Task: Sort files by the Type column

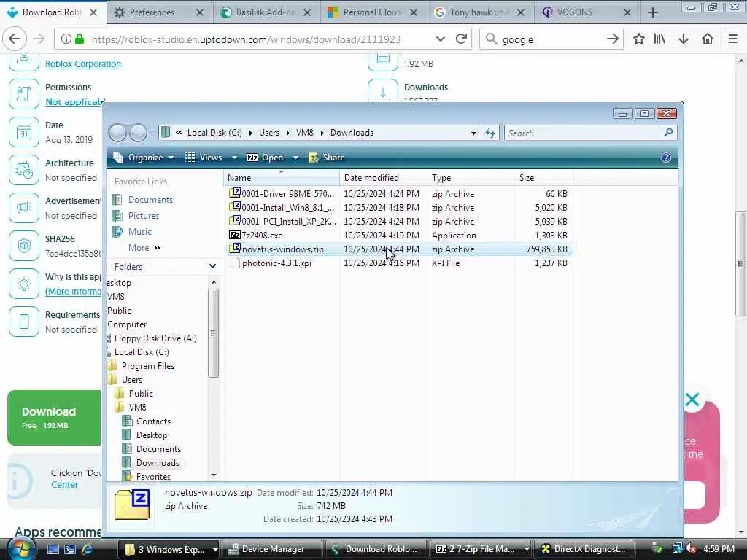Action: pyautogui.click(x=471, y=178)
